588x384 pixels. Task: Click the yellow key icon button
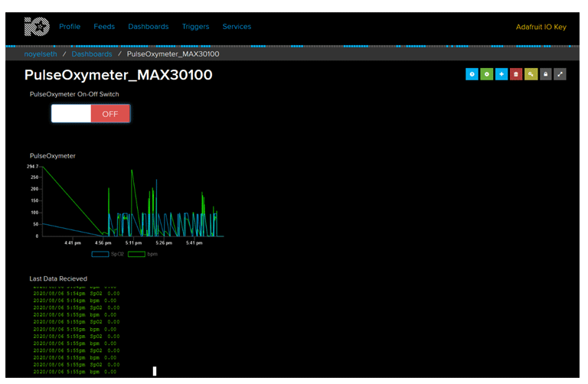tap(531, 74)
